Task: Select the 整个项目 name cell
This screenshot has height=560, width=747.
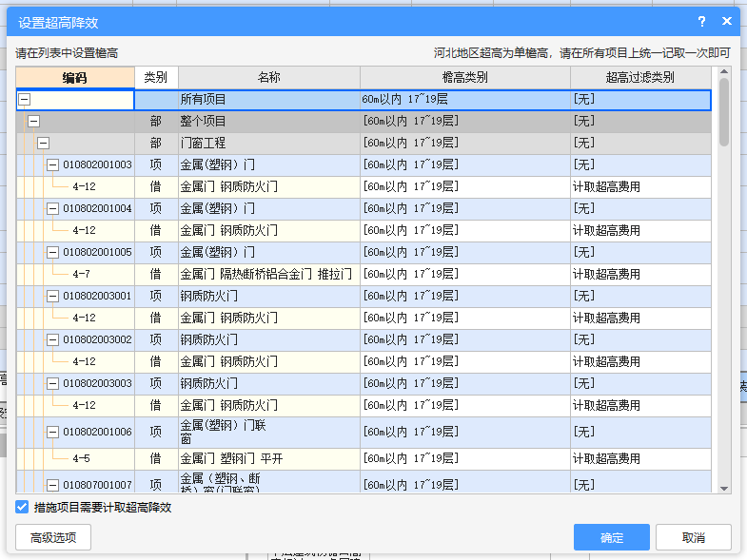Action: pyautogui.click(x=269, y=121)
